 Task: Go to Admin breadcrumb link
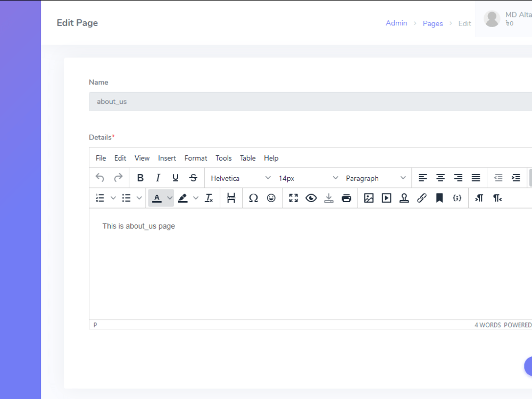pos(396,23)
